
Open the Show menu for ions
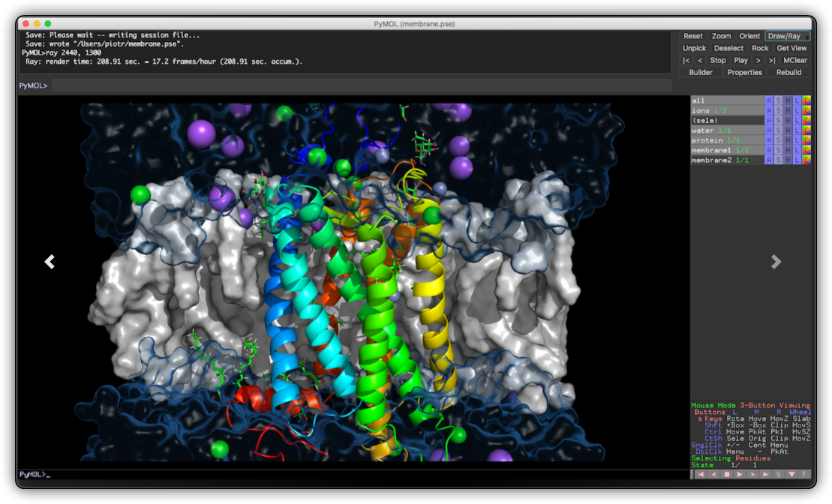778,111
